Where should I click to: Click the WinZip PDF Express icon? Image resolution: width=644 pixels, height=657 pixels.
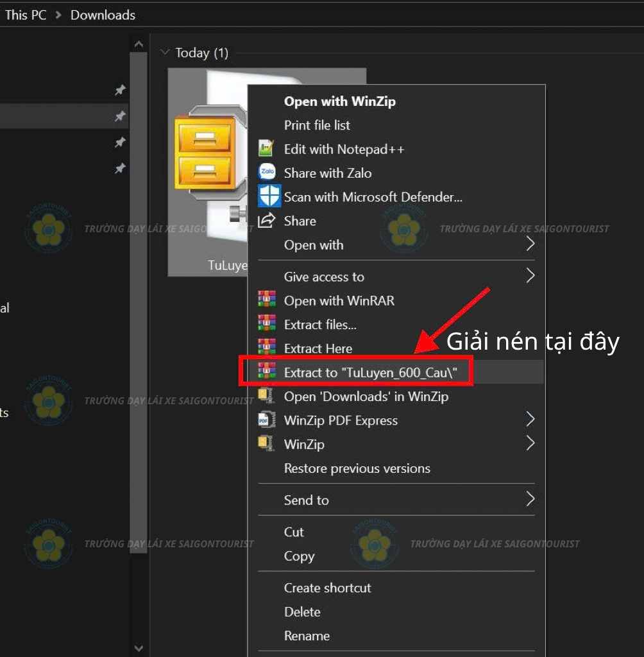pyautogui.click(x=266, y=420)
